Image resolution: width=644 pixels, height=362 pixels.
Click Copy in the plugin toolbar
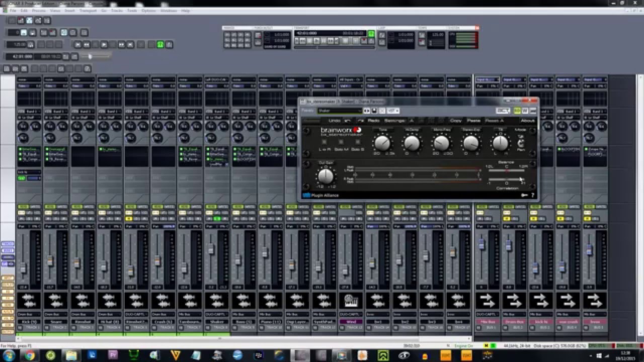click(456, 121)
